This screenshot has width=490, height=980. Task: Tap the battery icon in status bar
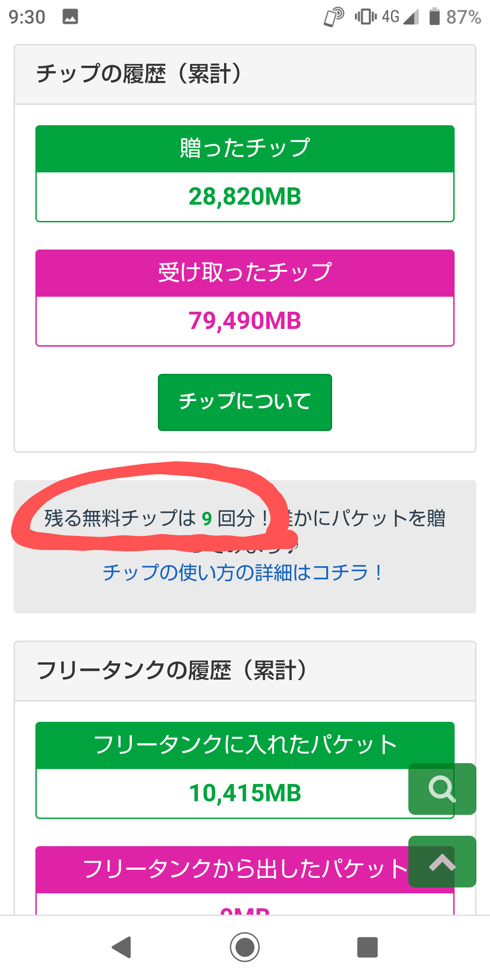pos(434,17)
